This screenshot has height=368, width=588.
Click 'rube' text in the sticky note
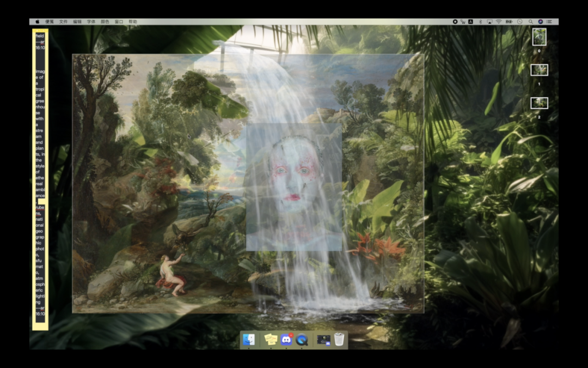[40, 207]
